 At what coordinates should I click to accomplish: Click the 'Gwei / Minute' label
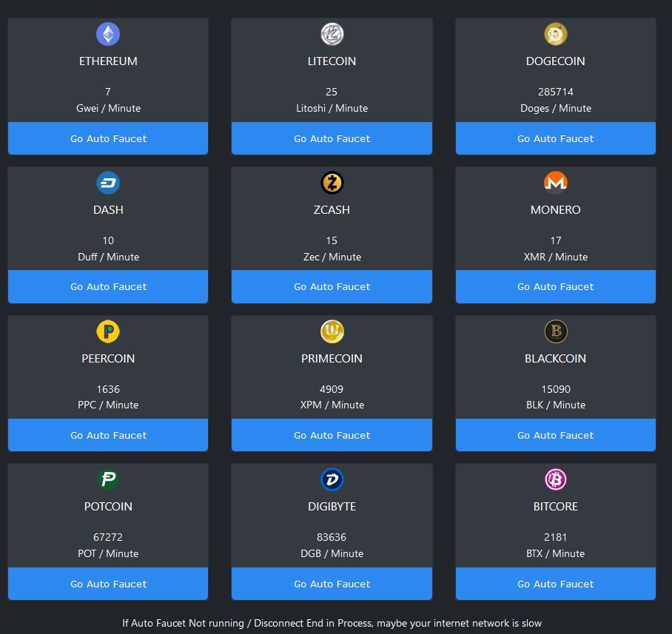click(108, 108)
